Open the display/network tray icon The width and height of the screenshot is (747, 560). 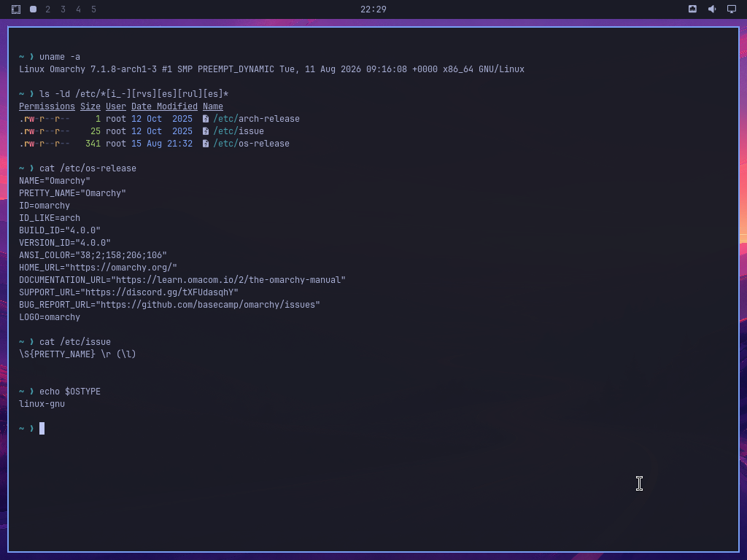731,9
